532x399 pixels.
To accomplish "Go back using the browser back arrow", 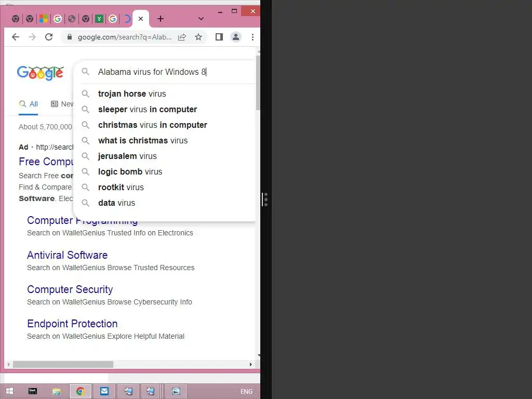I will pyautogui.click(x=16, y=37).
